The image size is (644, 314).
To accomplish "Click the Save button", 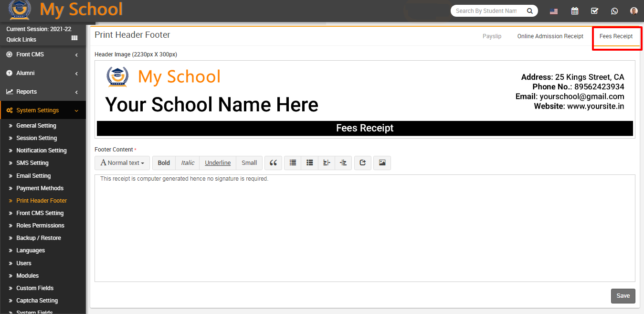I will (x=623, y=296).
